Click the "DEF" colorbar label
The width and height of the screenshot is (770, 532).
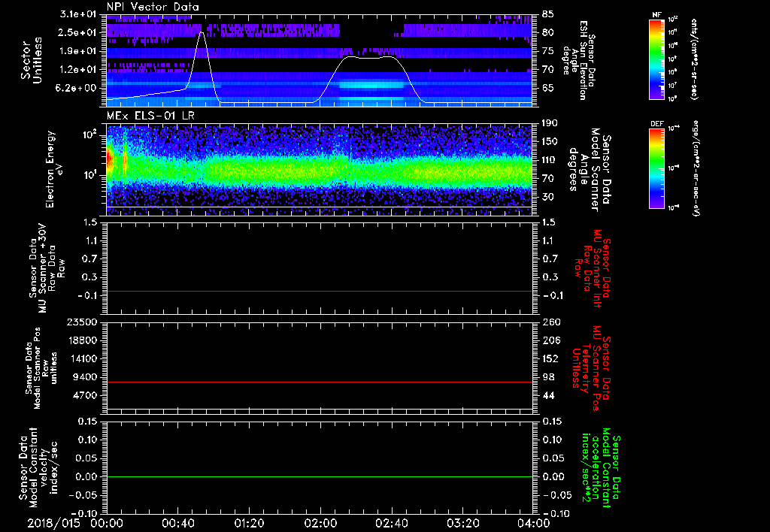(656, 124)
